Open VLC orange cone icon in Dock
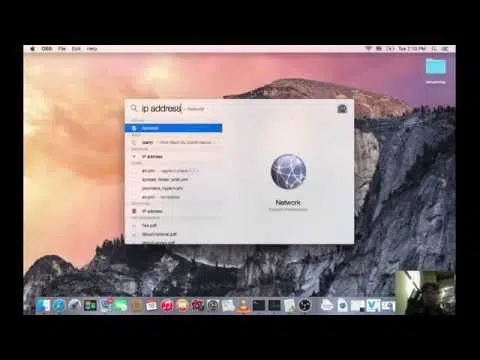Screen dimensions: 480x360 [244, 305]
